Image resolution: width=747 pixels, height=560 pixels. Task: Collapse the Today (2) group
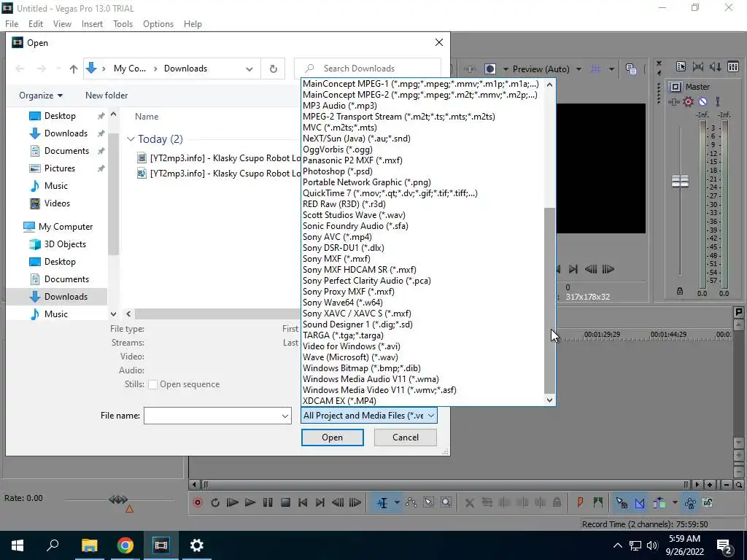point(131,139)
